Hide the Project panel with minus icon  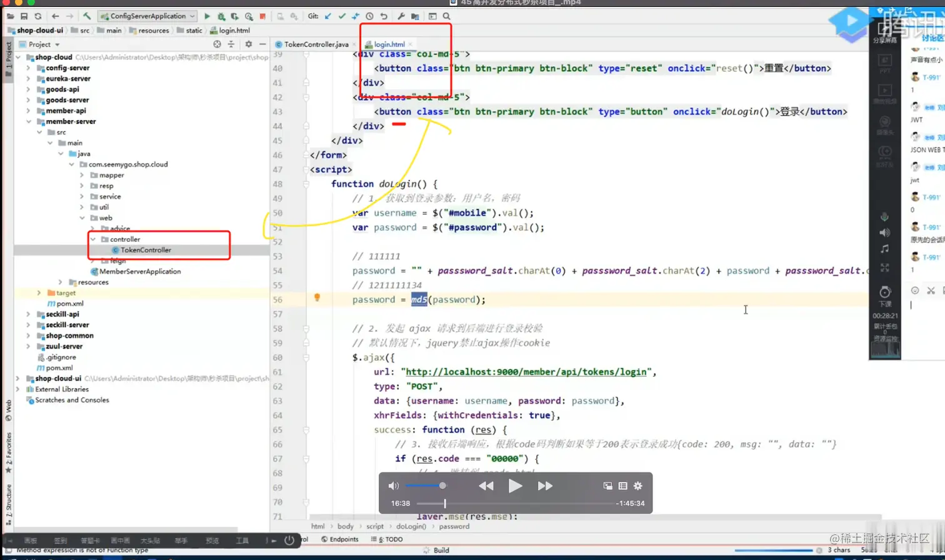[x=261, y=44]
